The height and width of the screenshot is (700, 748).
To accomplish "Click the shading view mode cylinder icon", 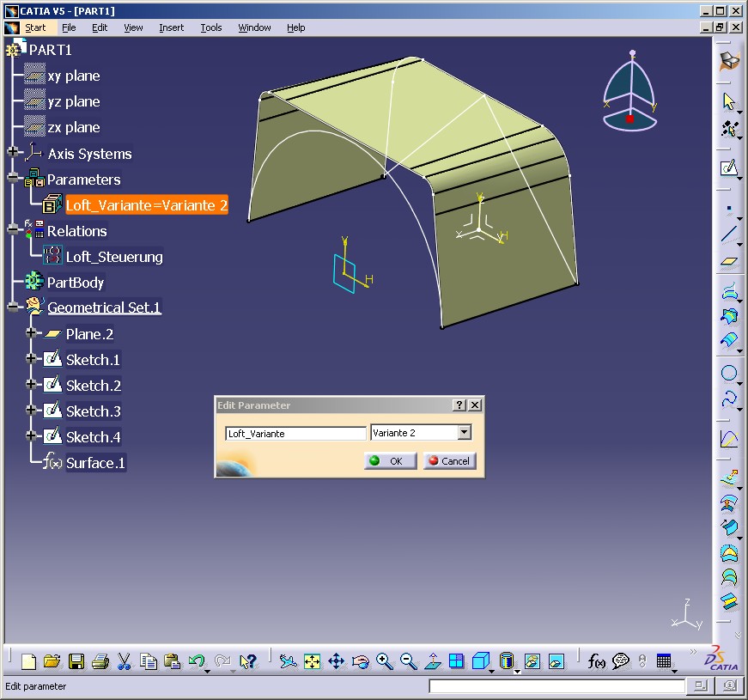I will pos(506,661).
